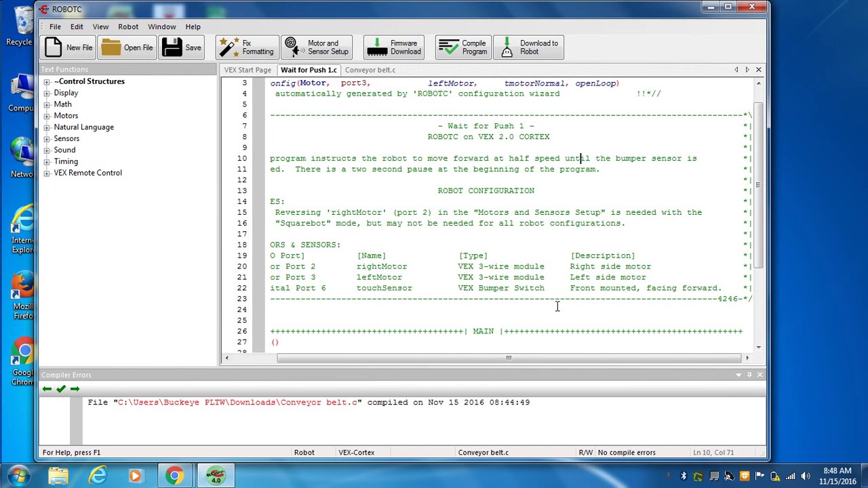Open the File menu
This screenshot has width=868, height=488.
(x=55, y=26)
